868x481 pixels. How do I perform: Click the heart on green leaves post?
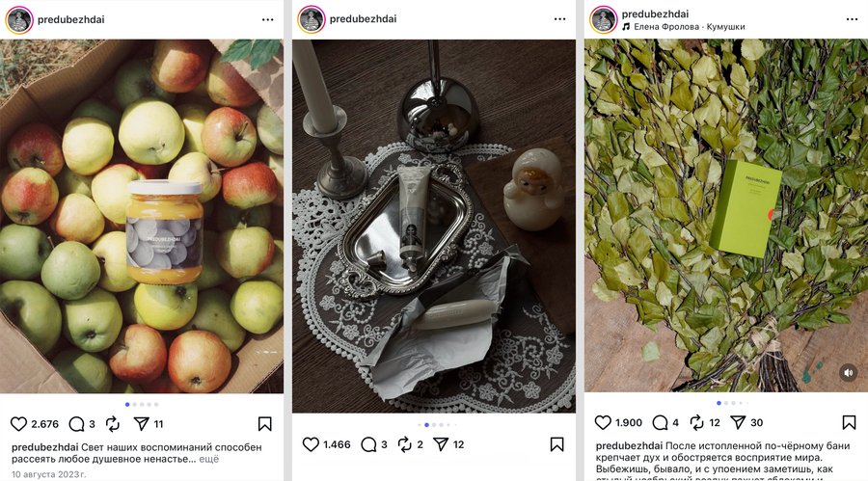[603, 422]
